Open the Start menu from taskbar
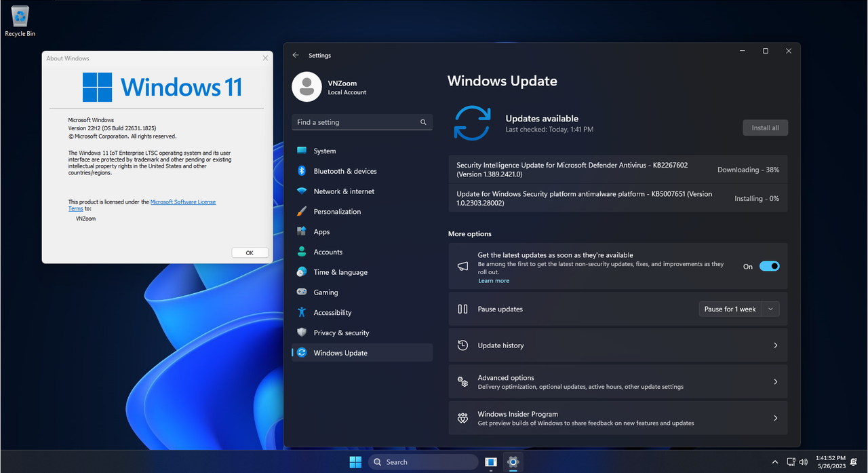 [355, 462]
